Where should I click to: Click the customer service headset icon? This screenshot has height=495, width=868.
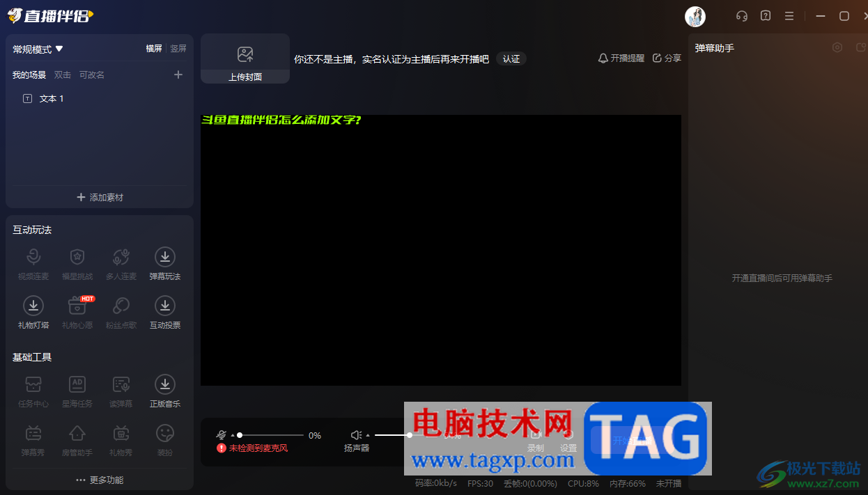[742, 16]
